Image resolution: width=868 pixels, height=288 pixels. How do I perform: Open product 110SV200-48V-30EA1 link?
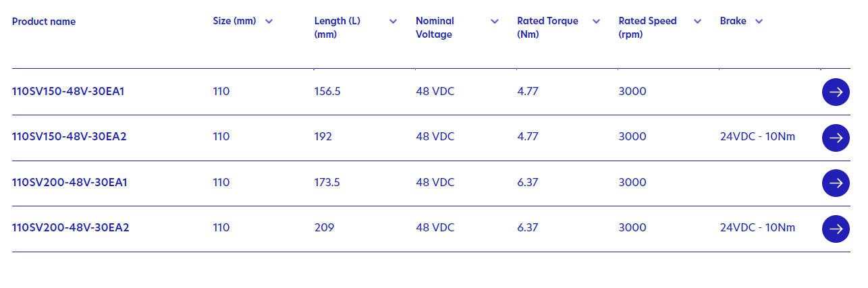[x=70, y=182]
